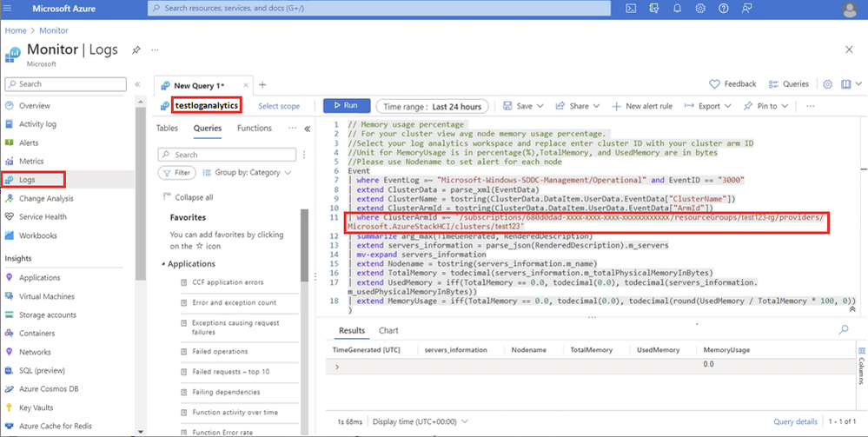Screen dimensions: 868x437
Task: Open the Directories and subscriptions filter icon
Action: 653,9
